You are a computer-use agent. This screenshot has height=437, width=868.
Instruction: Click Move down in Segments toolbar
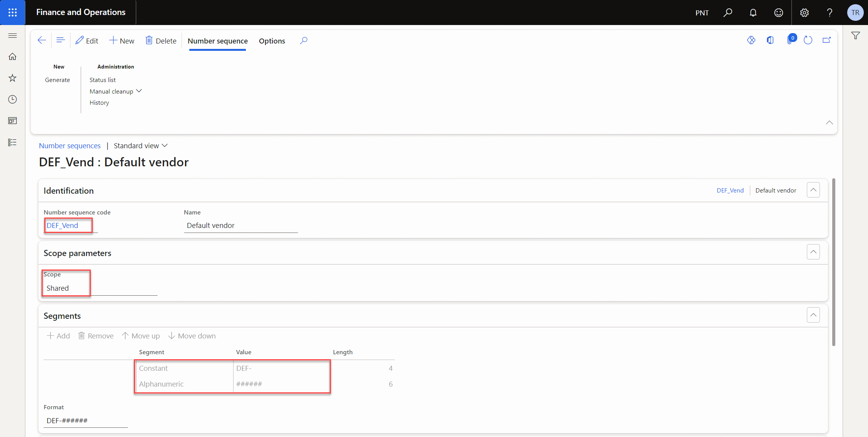192,336
